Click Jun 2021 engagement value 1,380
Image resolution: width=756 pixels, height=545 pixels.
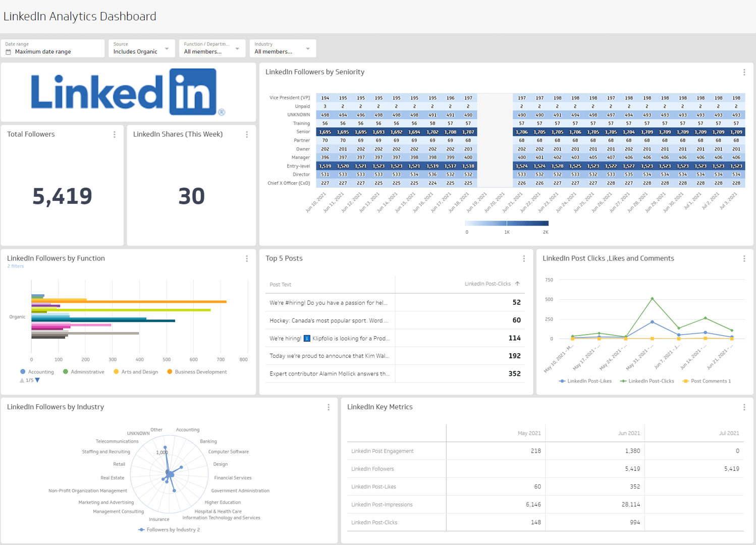click(x=632, y=451)
